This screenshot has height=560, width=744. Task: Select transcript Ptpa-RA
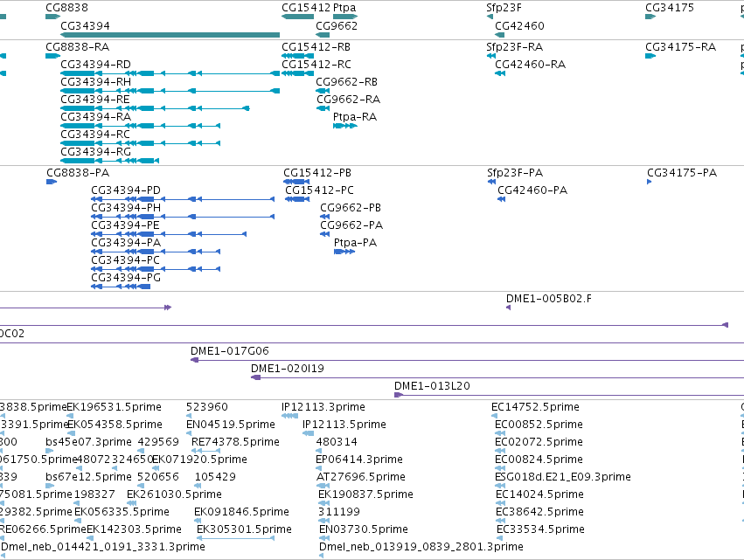[x=355, y=117]
